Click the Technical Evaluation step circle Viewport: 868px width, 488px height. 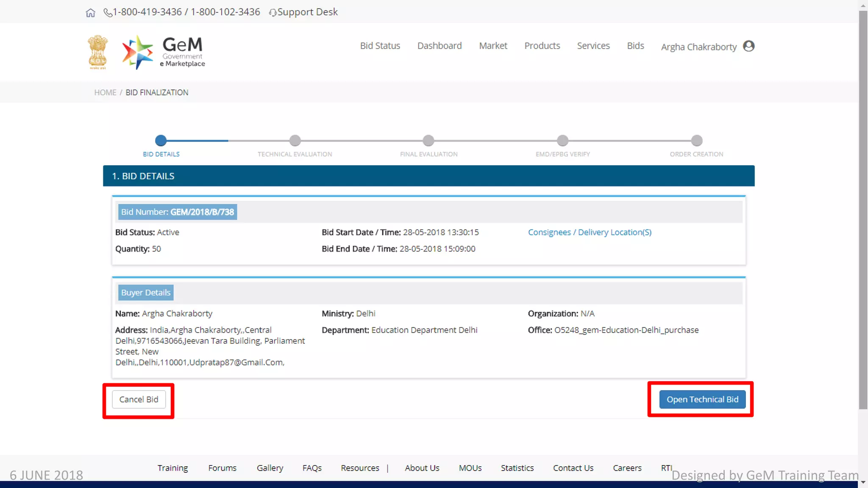295,140
